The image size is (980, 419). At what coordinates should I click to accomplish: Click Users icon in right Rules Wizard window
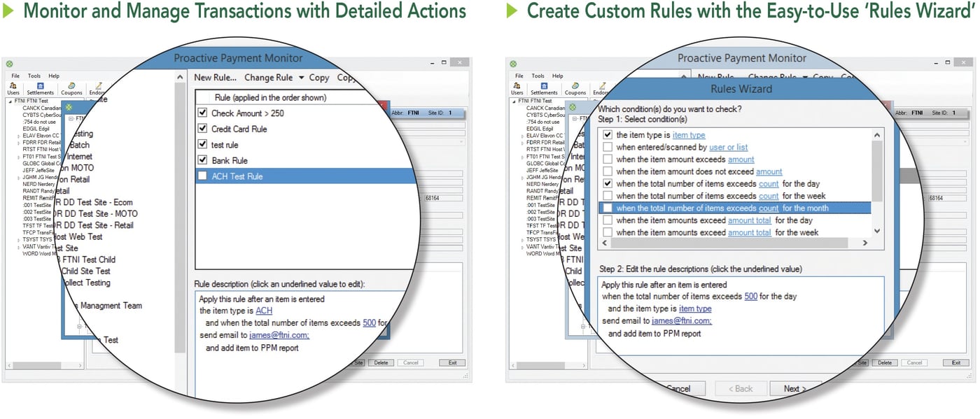pyautogui.click(x=517, y=88)
